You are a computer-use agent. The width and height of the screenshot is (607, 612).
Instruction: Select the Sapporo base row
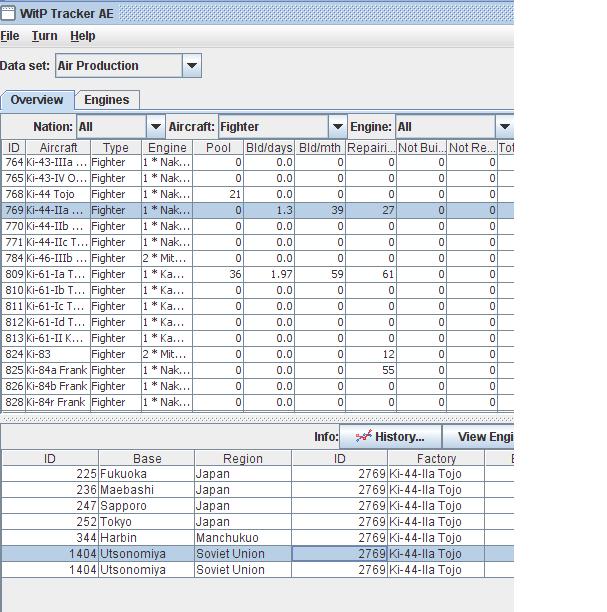pyautogui.click(x=257, y=506)
